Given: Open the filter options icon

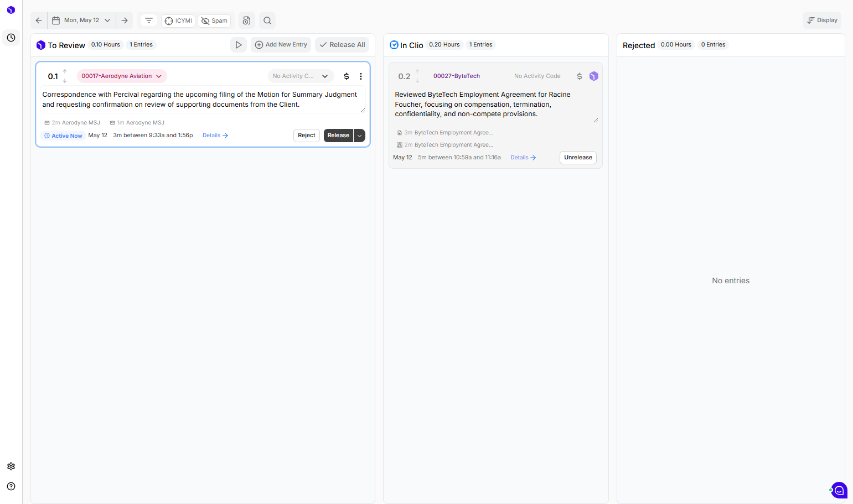Looking at the screenshot, I should (149, 20).
